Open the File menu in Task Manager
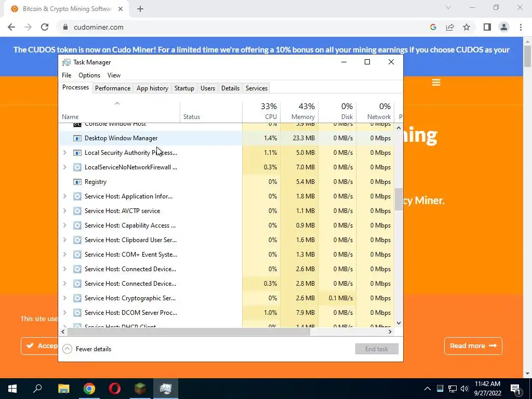The image size is (532, 399). (x=66, y=75)
